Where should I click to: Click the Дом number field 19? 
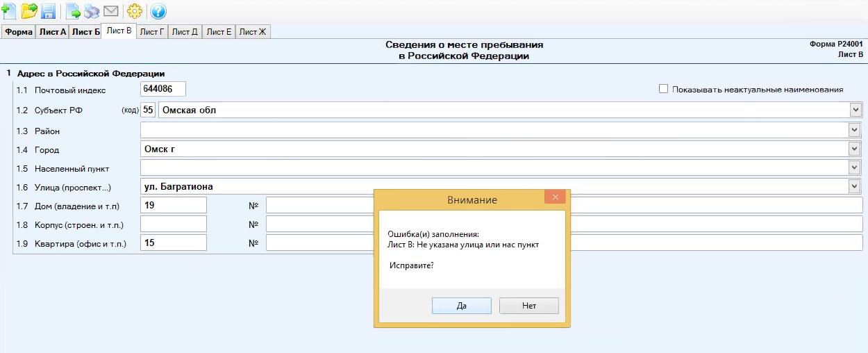point(174,205)
